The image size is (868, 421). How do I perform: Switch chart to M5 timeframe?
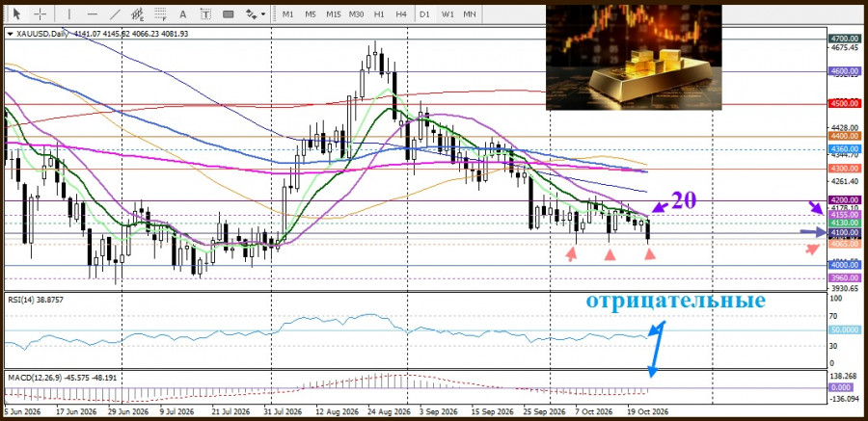point(311,14)
